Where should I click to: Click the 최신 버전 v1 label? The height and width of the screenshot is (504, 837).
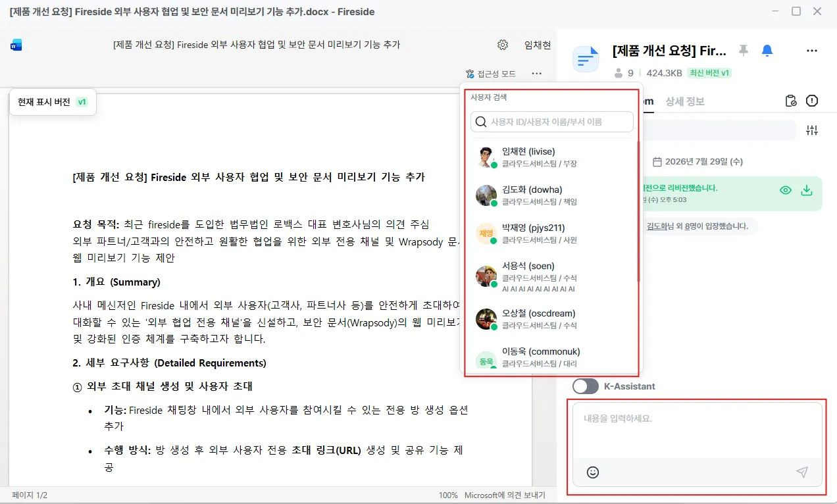click(709, 73)
